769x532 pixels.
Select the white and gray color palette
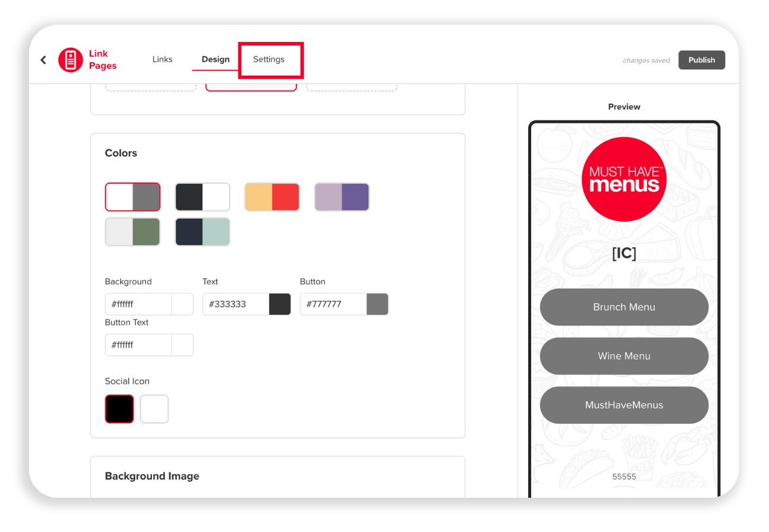pyautogui.click(x=133, y=197)
